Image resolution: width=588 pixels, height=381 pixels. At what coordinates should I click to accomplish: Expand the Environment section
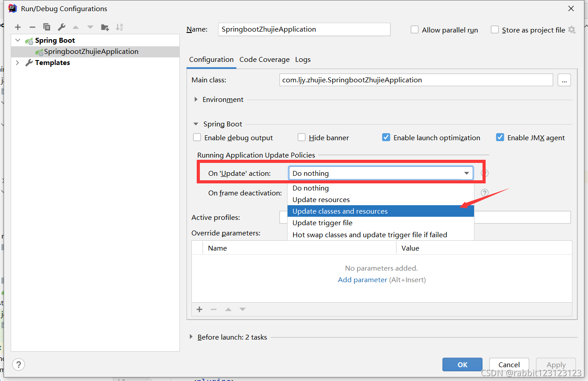(196, 99)
